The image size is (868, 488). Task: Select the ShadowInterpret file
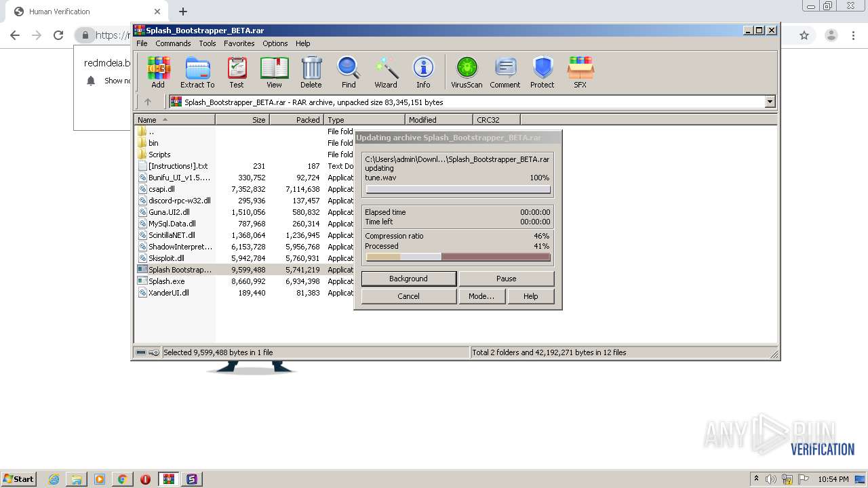[x=180, y=247]
